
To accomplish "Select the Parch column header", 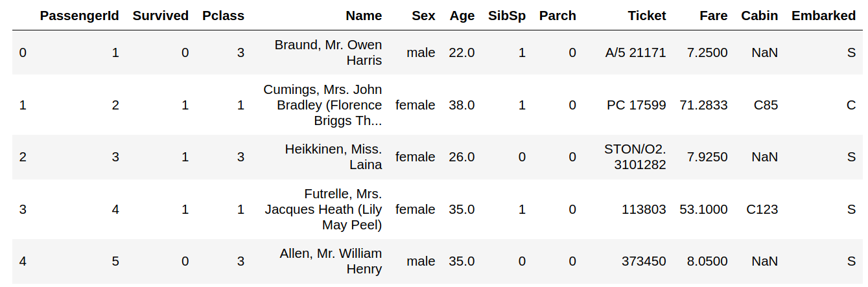I will 557,16.
